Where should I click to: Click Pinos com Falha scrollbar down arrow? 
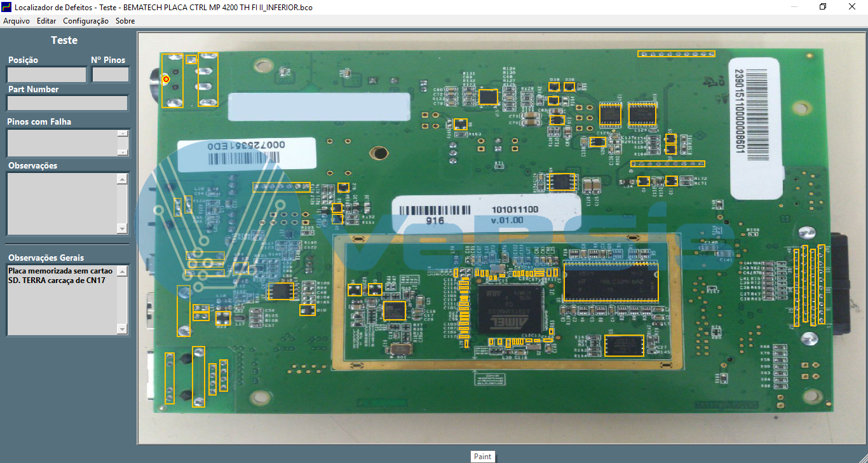[123, 152]
